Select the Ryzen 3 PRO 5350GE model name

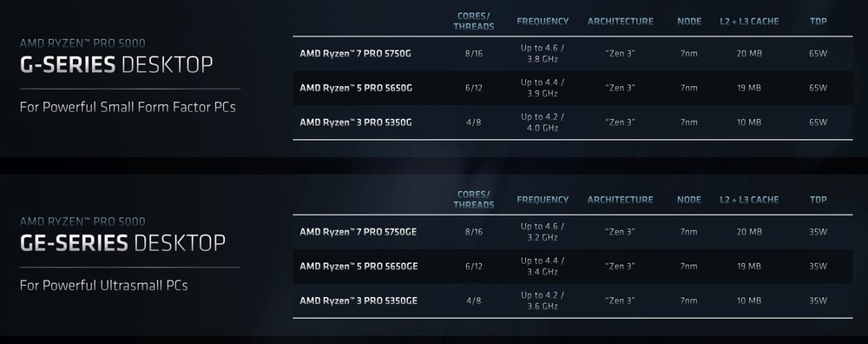pyautogui.click(x=358, y=301)
